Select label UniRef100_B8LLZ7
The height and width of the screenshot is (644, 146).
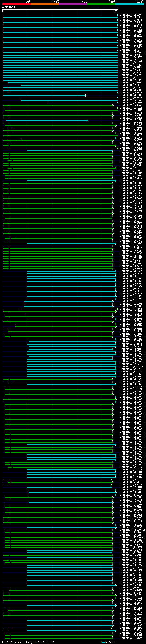tap(131, 63)
